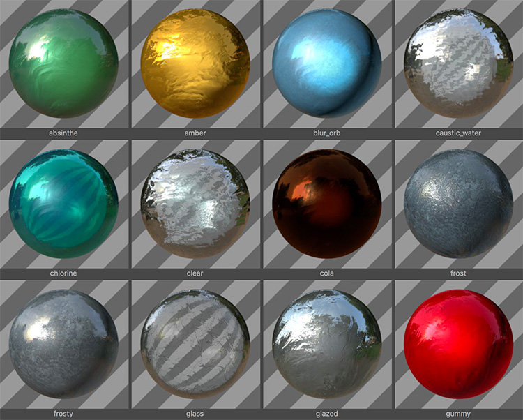Pick the gummy red material sphere
Screen dimensions: 523x420
(x=459, y=344)
